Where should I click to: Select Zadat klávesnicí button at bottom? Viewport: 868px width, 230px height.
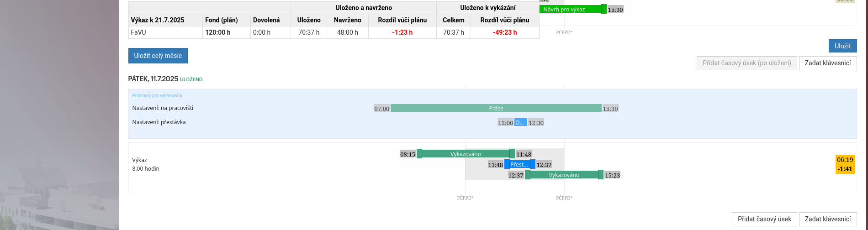(827, 219)
